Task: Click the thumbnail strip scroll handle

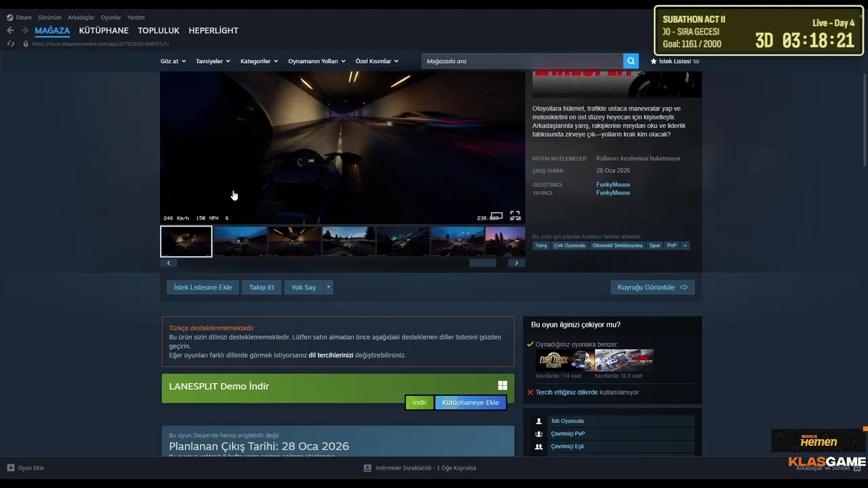Action: point(483,263)
